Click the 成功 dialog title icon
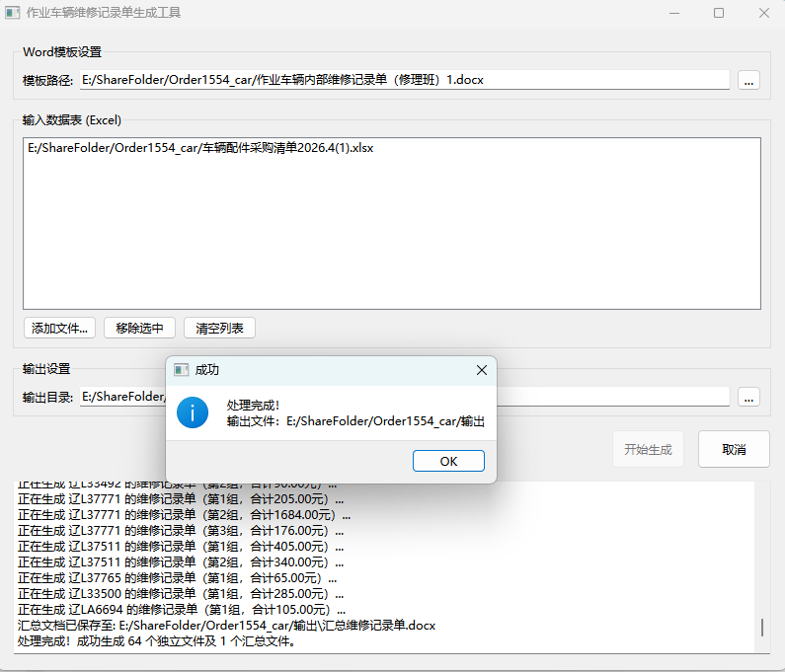The image size is (785, 672). click(181, 370)
